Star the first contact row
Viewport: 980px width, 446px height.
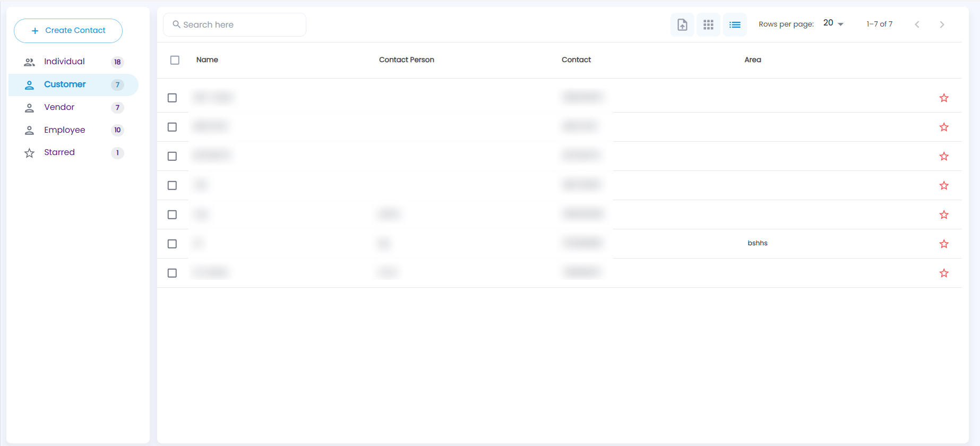point(944,98)
